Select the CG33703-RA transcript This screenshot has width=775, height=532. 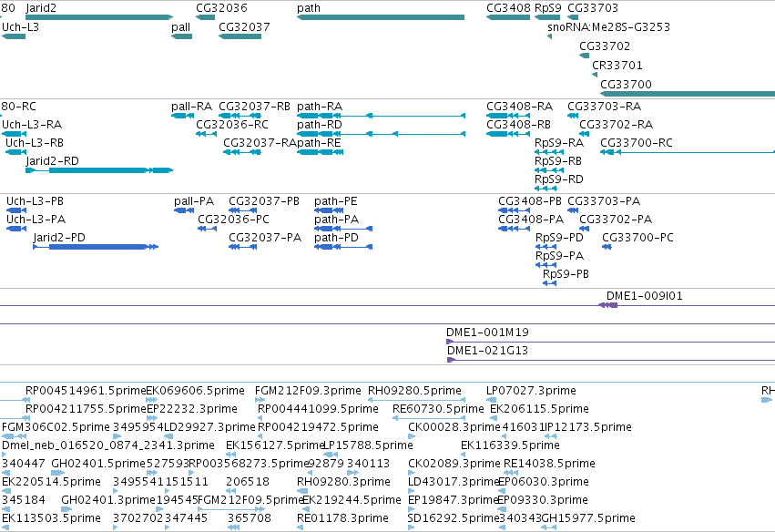(573, 116)
